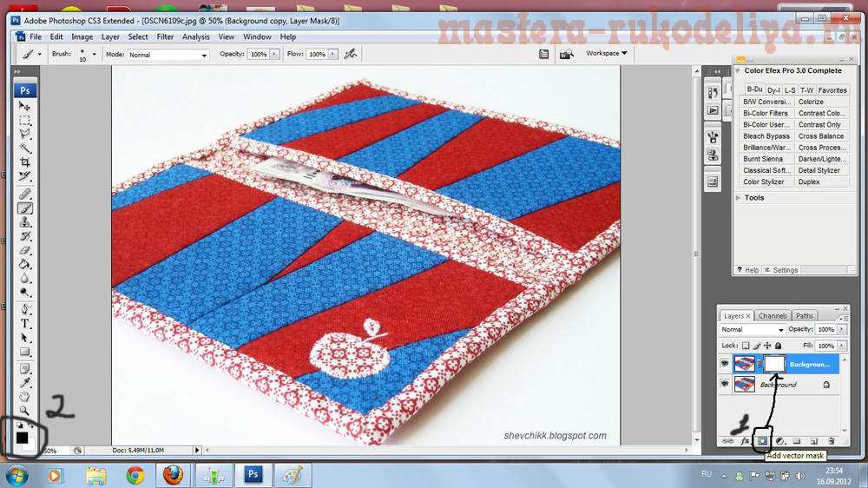Select the layer mask thumbnail
868x488 pixels.
pyautogui.click(x=774, y=364)
